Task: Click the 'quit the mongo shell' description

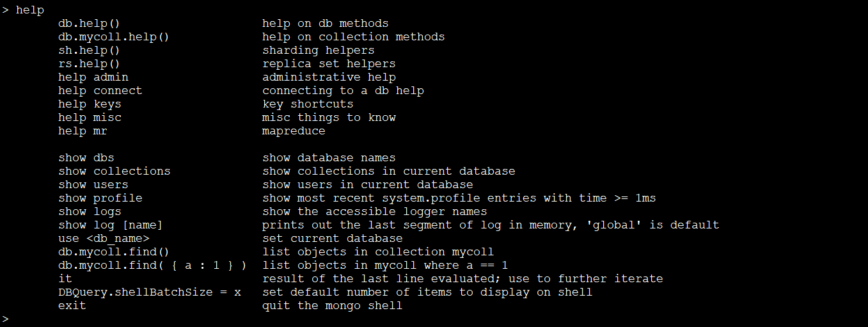Action: point(333,305)
